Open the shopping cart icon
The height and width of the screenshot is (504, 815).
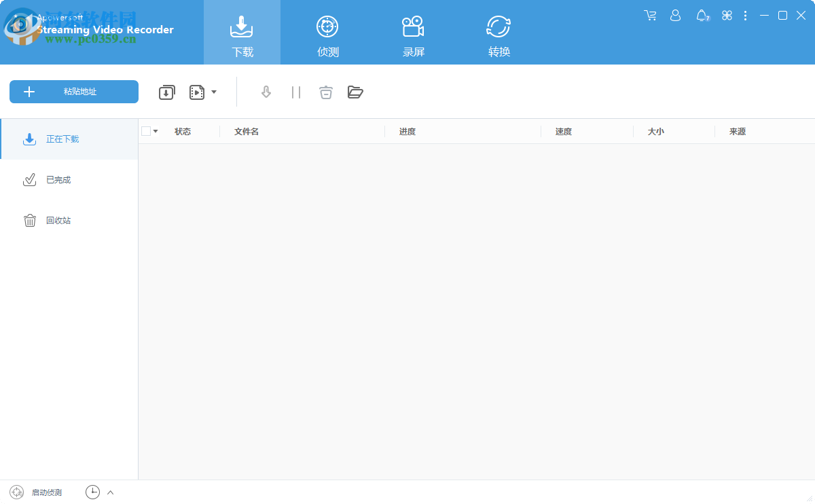coord(650,15)
